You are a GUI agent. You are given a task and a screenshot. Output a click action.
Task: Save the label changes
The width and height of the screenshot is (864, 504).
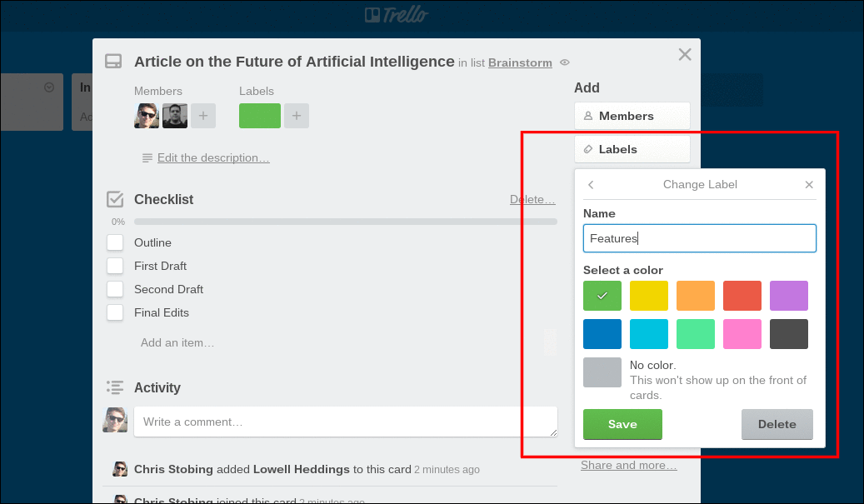[x=622, y=424]
